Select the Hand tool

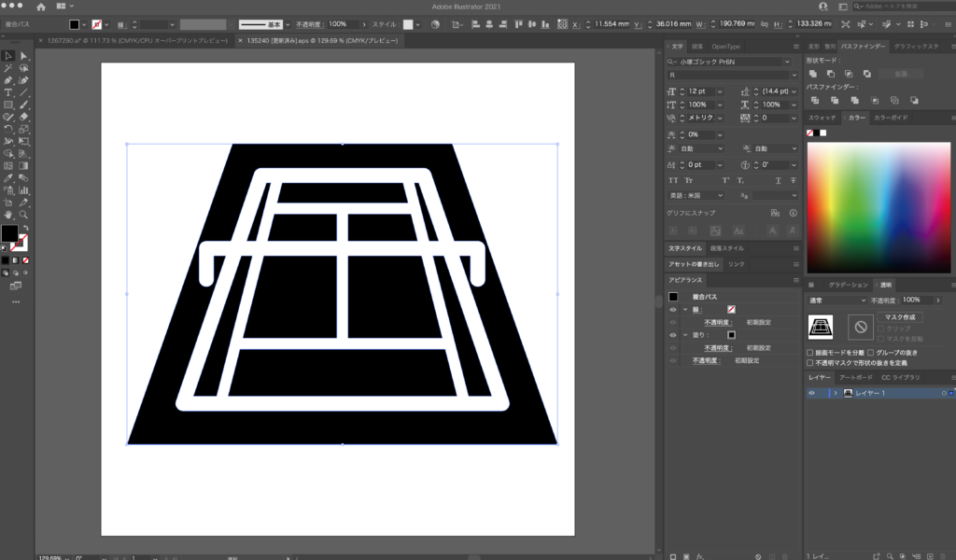(x=8, y=214)
